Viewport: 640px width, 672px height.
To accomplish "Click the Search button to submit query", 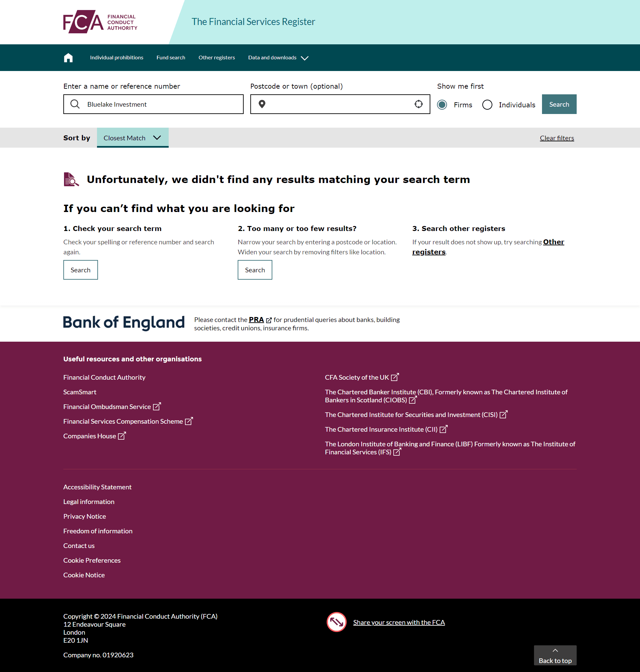I will tap(558, 104).
